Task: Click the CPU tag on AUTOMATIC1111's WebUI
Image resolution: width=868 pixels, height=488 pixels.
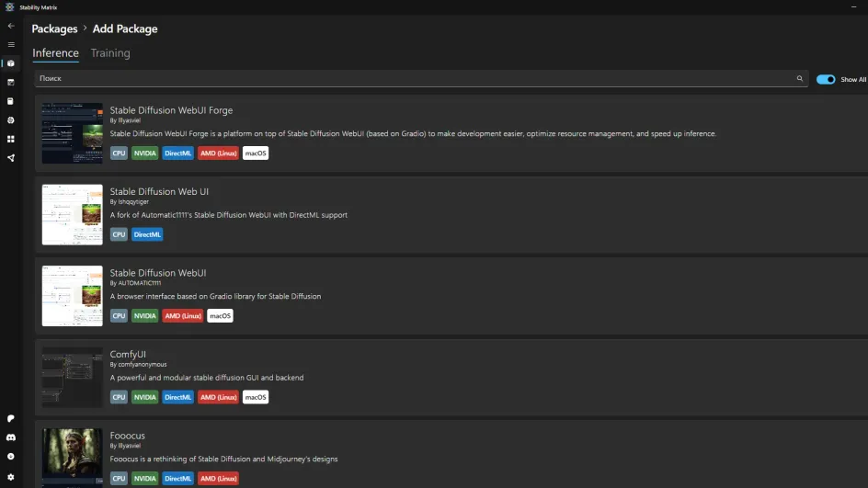Action: (119, 316)
